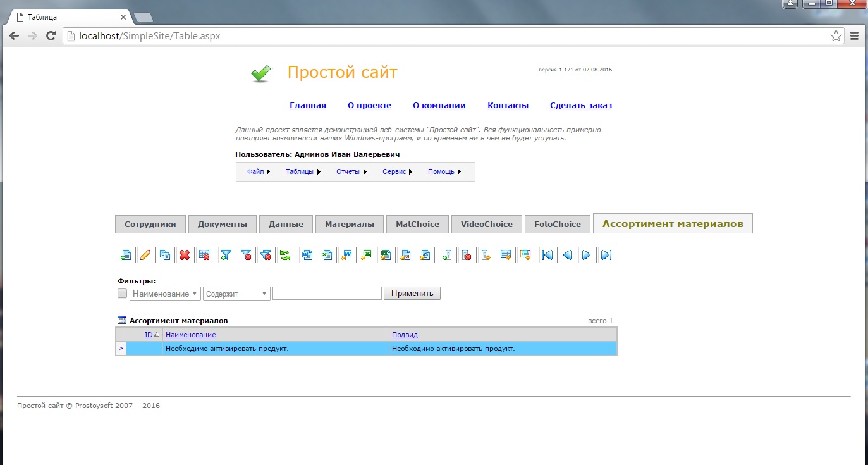Sort table by Наименование column header
The width and height of the screenshot is (868, 465).
[x=190, y=335]
